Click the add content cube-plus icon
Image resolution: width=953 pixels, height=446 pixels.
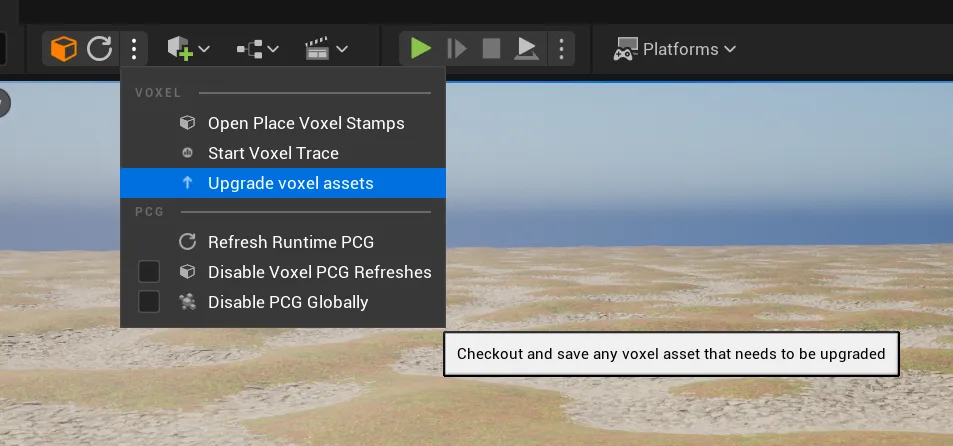[187, 48]
